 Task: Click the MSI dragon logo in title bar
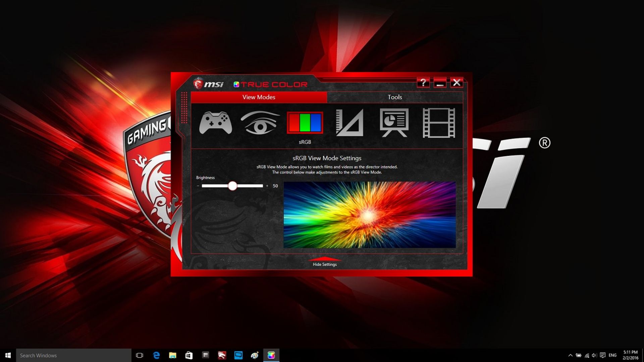(x=198, y=84)
